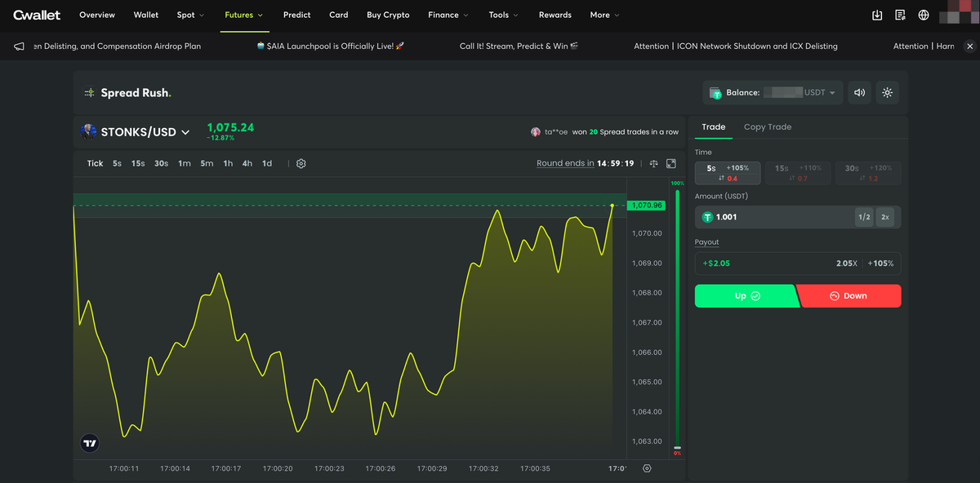This screenshot has height=483, width=980.
Task: Double the amount with 2x button
Action: (x=885, y=217)
